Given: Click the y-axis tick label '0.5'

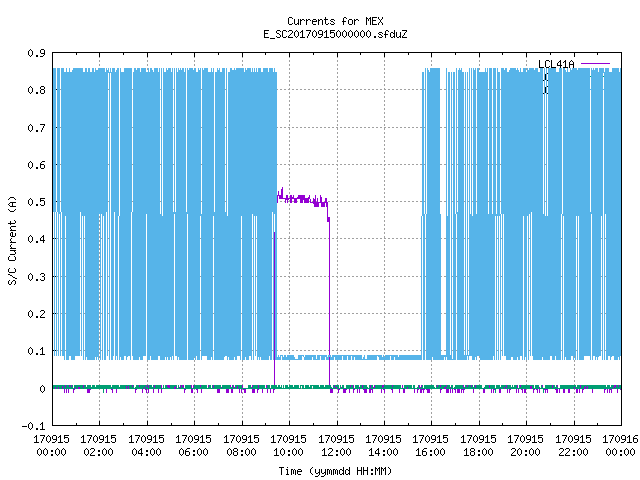Looking at the screenshot, I should click(36, 202).
